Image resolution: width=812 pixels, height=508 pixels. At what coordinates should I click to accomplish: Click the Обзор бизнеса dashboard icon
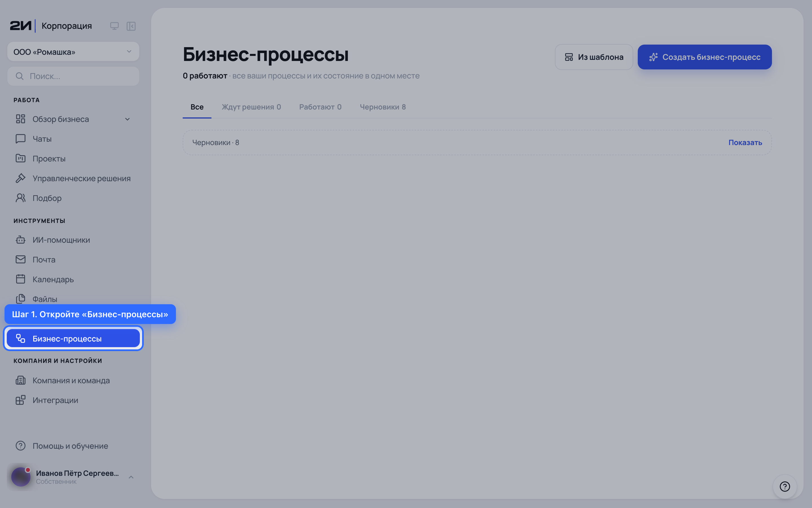point(21,119)
